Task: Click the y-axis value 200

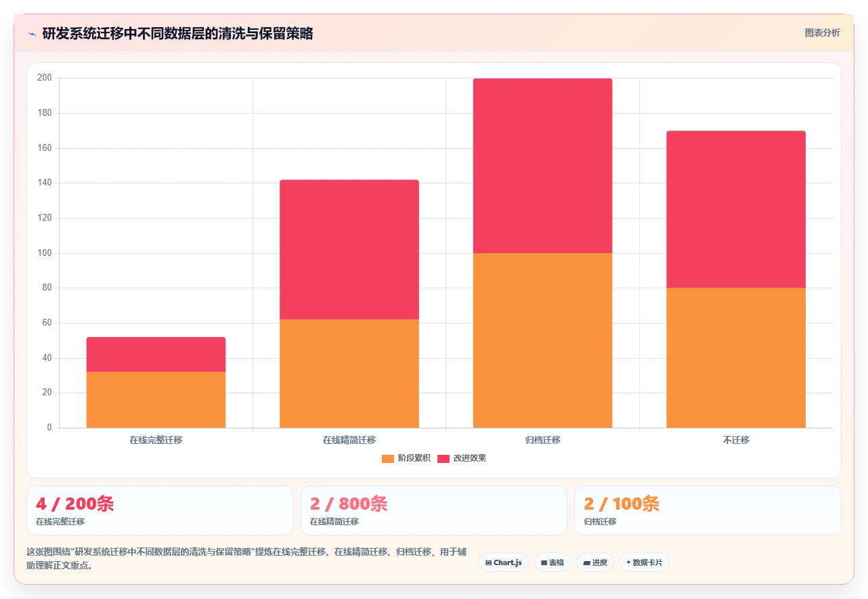Action: pos(45,79)
